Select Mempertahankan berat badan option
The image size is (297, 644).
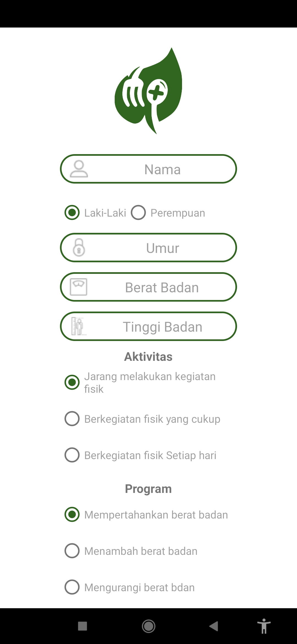coord(72,514)
